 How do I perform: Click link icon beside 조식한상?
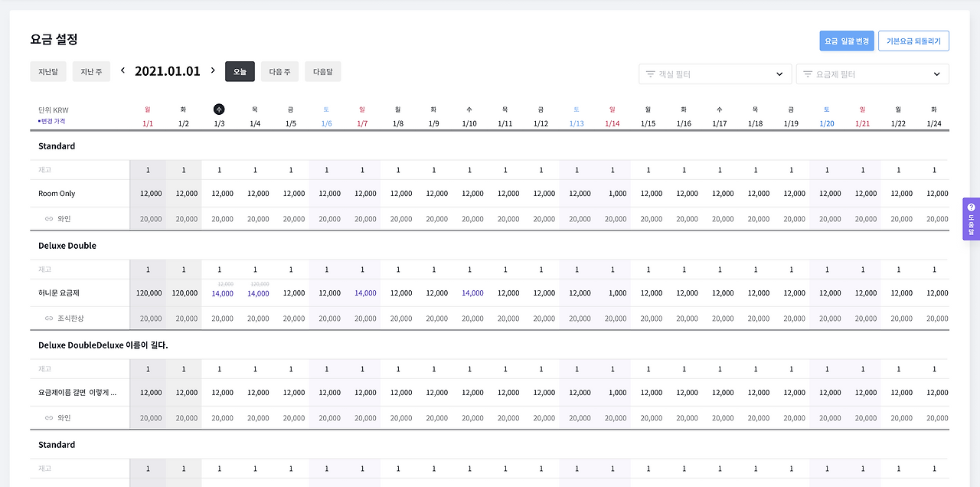click(x=49, y=319)
